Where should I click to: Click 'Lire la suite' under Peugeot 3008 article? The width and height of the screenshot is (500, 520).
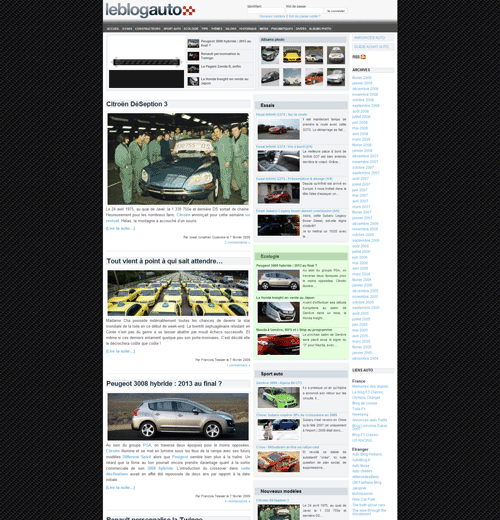click(x=120, y=487)
